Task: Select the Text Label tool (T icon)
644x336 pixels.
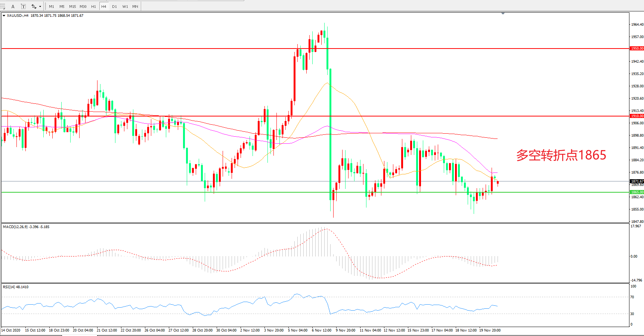Action: click(23, 6)
